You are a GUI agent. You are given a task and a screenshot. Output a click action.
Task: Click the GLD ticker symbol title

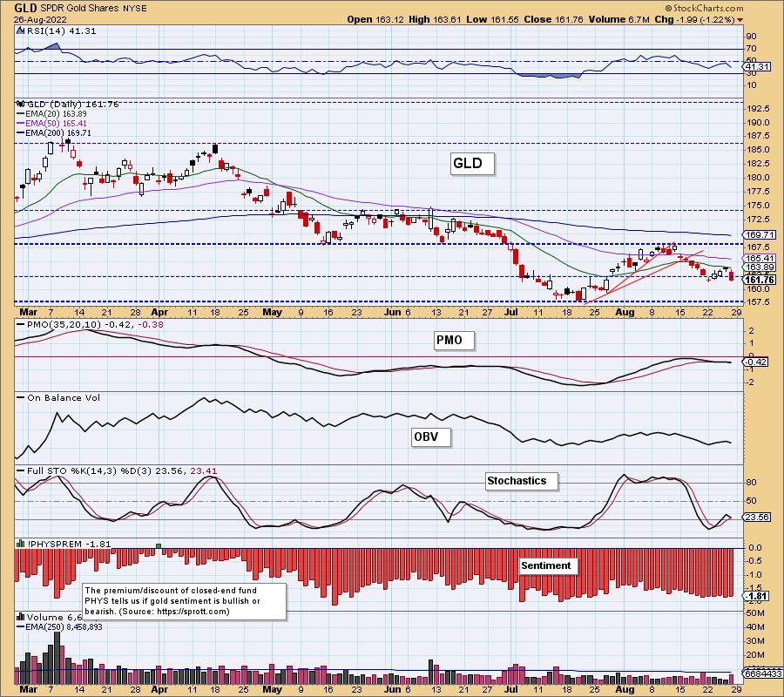coord(25,8)
